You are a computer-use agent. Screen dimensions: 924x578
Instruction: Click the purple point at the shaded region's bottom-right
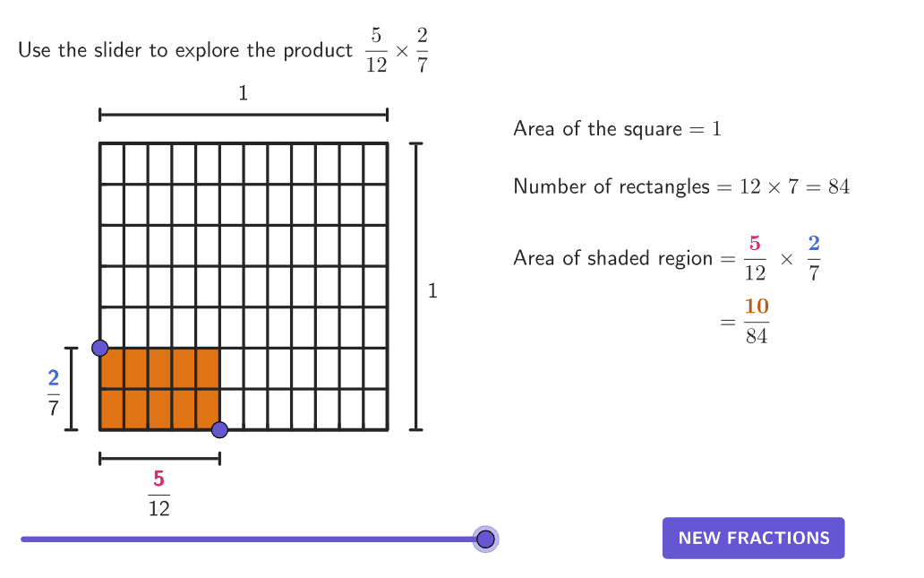tap(219, 430)
